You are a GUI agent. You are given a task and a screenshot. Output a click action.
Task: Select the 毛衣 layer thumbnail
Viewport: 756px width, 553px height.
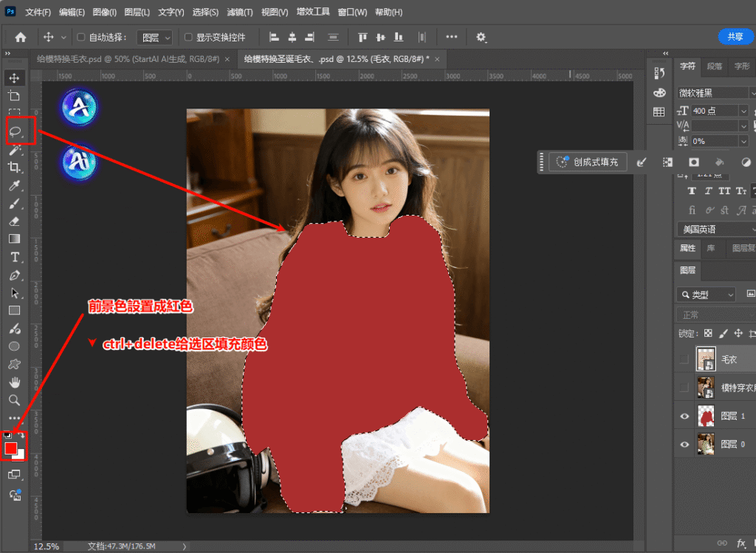pos(707,359)
